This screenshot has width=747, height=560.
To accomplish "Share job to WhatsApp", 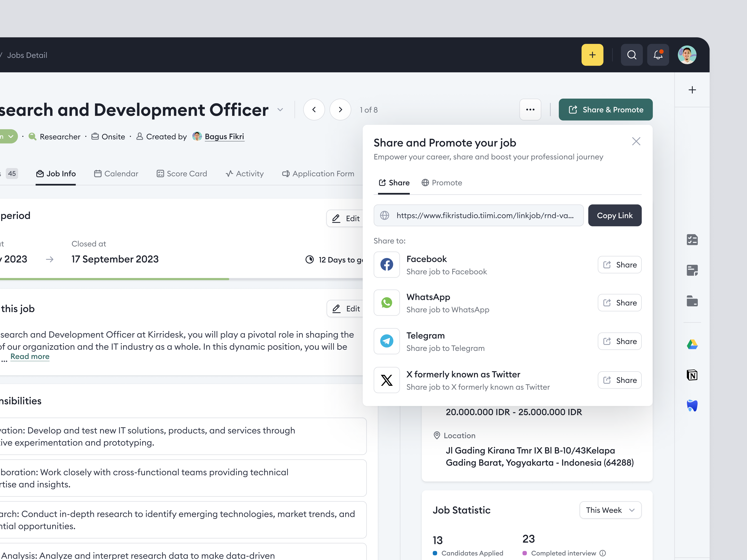I will coord(619,302).
